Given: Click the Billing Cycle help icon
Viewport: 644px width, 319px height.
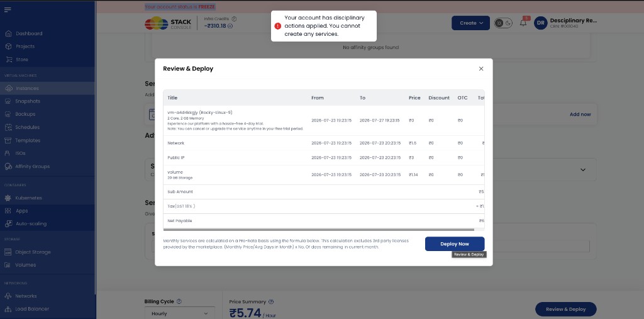Looking at the screenshot, I should 179,301.
